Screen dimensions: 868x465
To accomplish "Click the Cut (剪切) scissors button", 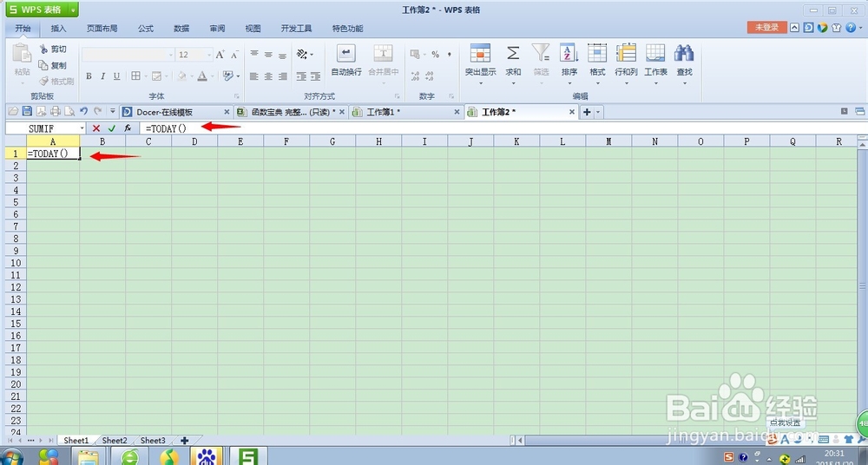I will [x=53, y=49].
